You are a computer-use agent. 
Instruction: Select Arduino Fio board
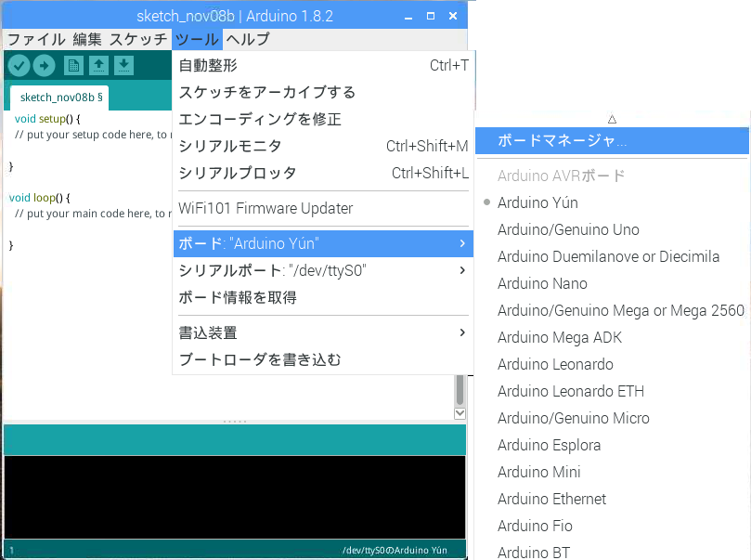click(612, 526)
